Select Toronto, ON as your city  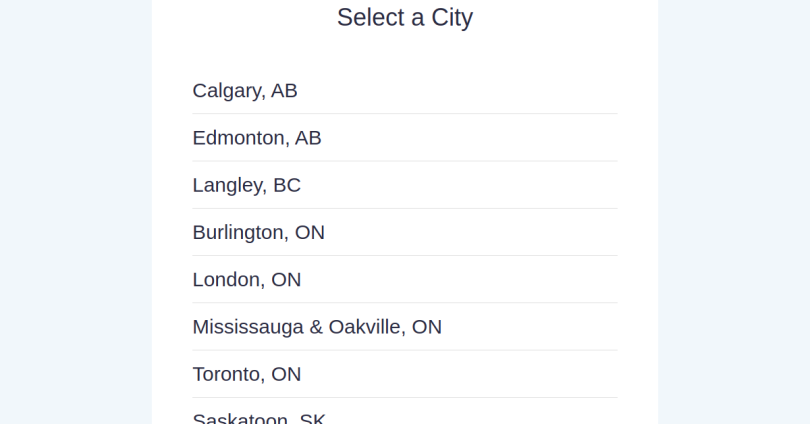point(246,374)
